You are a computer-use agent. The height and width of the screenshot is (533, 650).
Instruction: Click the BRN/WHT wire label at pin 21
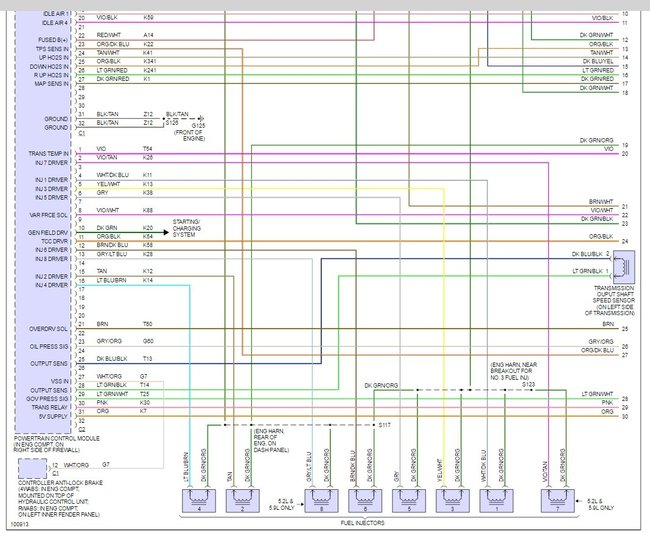coord(601,202)
